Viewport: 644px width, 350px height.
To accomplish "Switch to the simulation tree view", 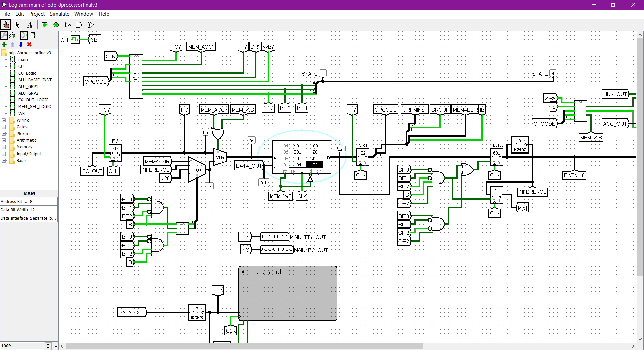I will click(x=12, y=35).
